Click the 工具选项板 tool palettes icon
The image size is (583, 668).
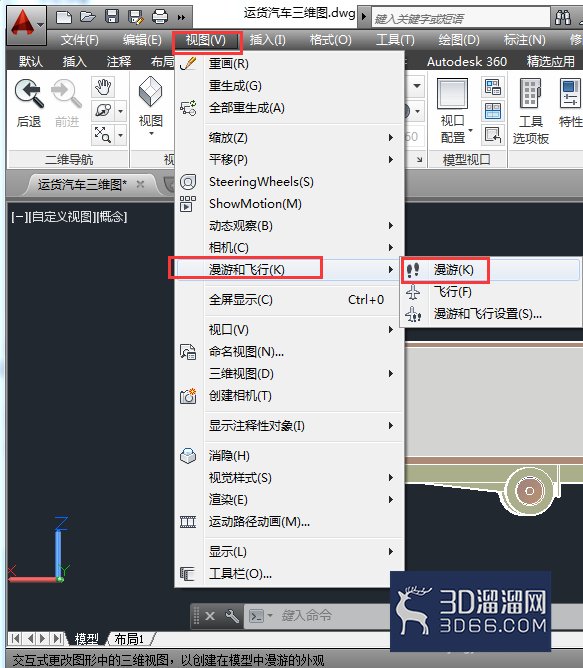[x=531, y=111]
